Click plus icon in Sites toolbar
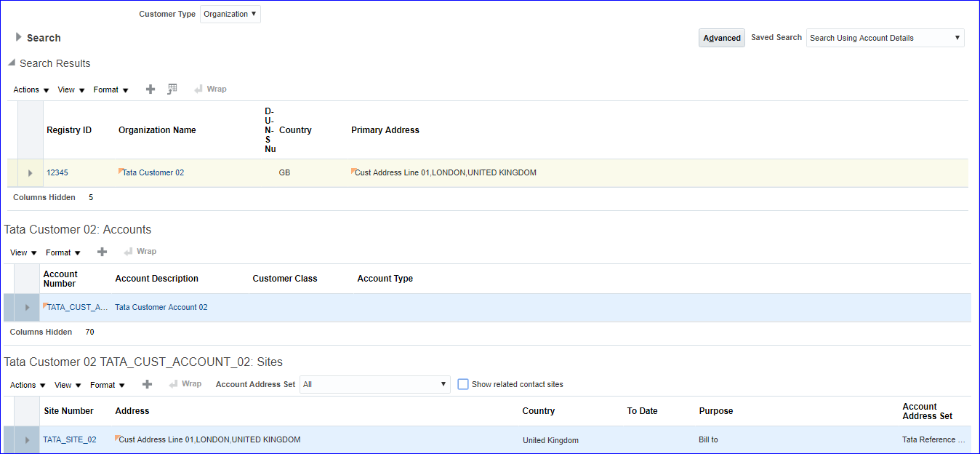 [x=147, y=384]
